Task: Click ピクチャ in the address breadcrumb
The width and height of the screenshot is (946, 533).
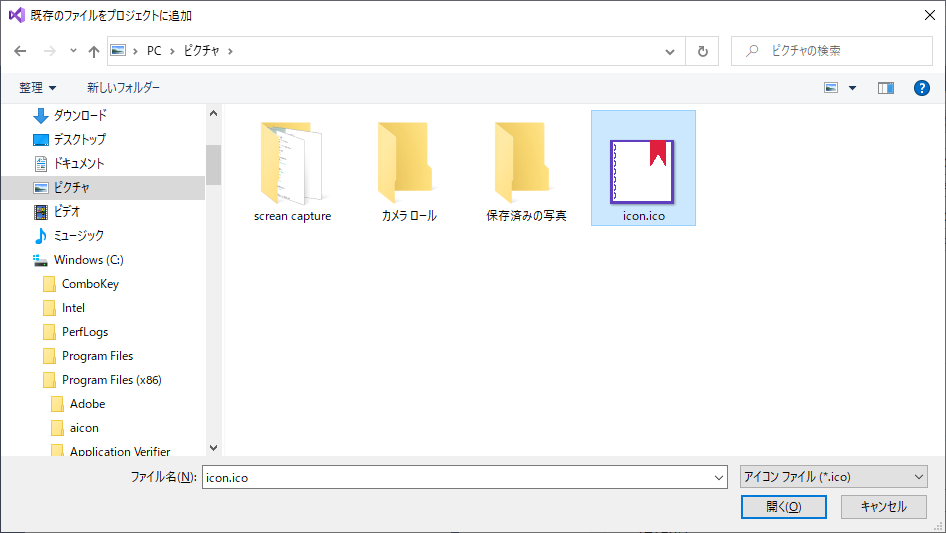Action: click(202, 51)
